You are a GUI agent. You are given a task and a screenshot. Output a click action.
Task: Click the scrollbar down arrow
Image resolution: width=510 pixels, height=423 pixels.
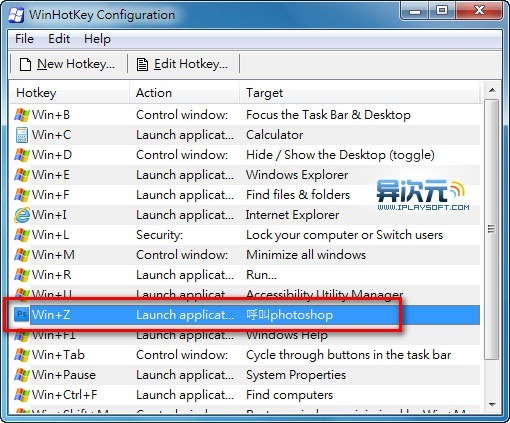point(492,405)
